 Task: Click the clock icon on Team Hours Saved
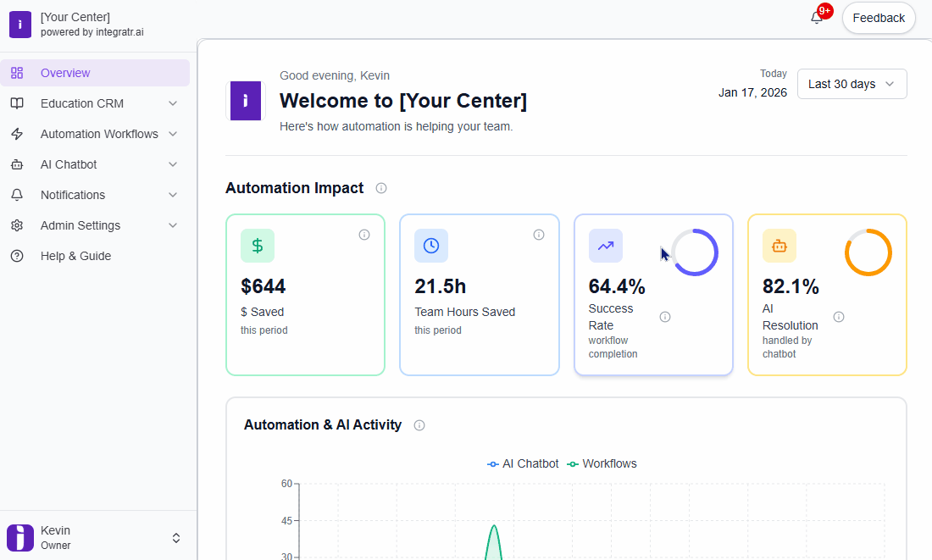[x=430, y=245]
